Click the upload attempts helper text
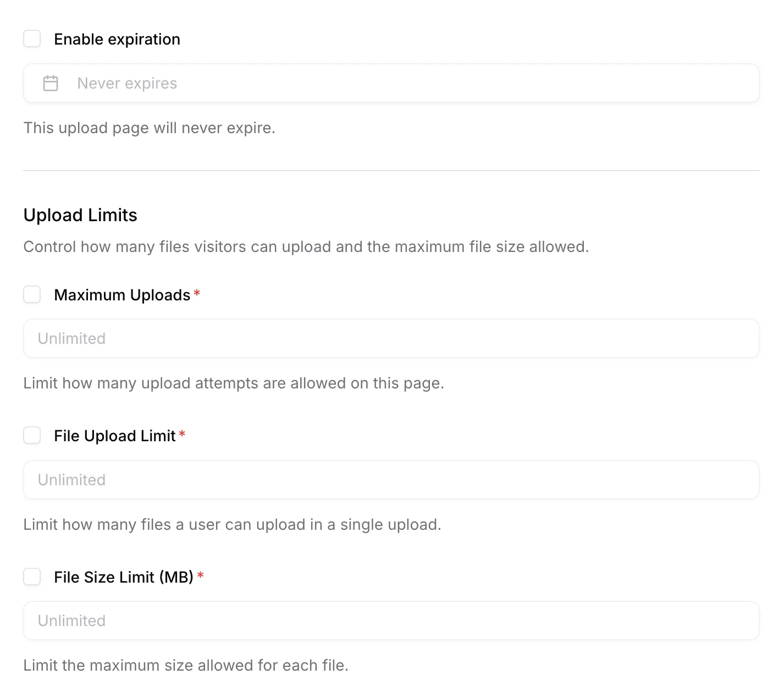The image size is (784, 691). pyautogui.click(x=234, y=383)
